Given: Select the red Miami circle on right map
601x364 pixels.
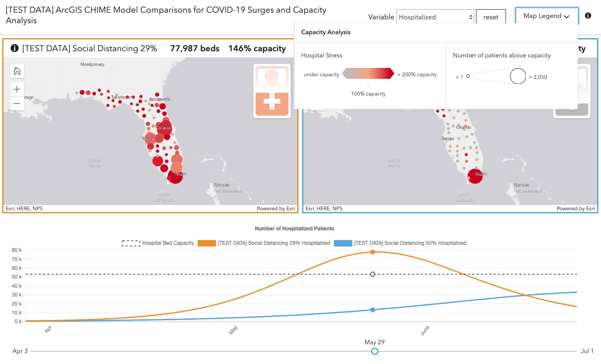Looking at the screenshot, I should pyautogui.click(x=475, y=176).
